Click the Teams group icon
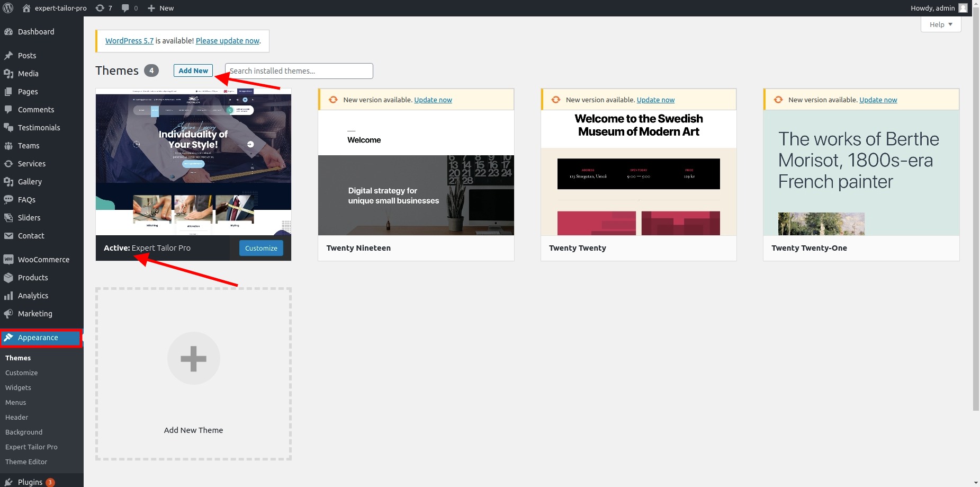Viewport: 980px width, 487px height. coord(8,146)
